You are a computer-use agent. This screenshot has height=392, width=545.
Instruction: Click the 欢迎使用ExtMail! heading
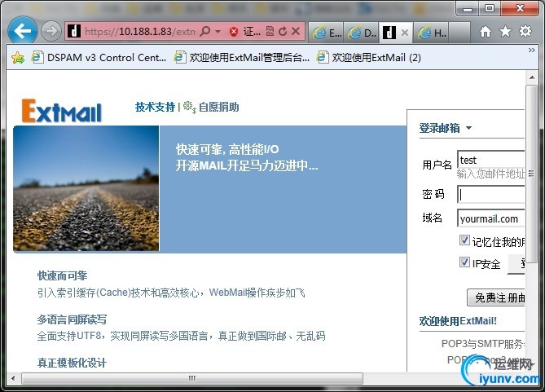[x=458, y=321]
